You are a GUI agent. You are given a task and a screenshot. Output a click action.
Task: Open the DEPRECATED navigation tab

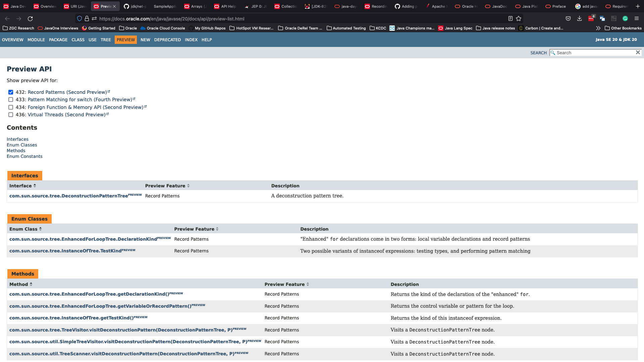coord(167,40)
